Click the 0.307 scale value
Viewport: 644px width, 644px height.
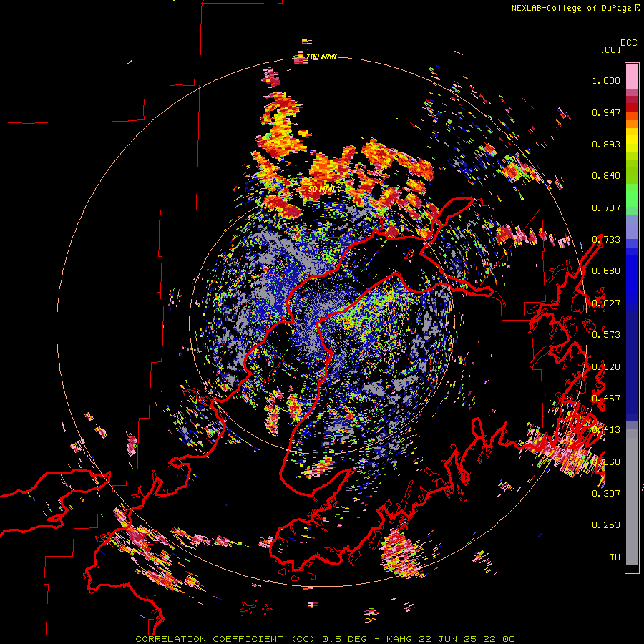(606, 493)
